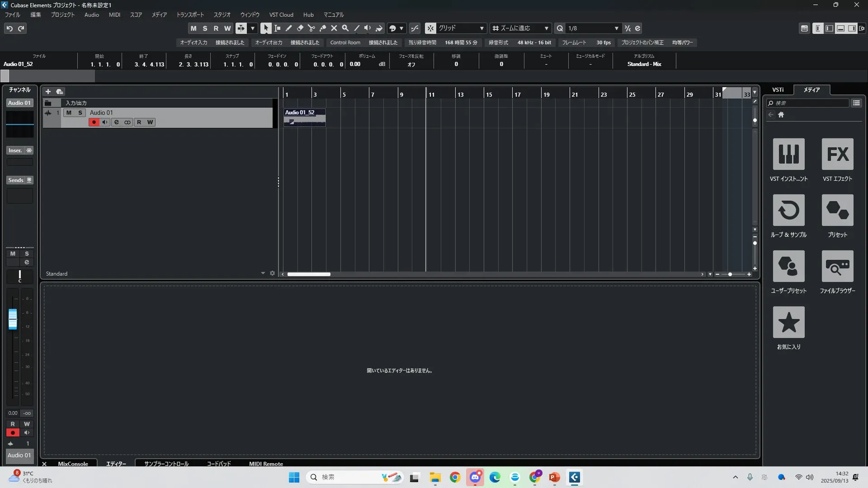
Task: Click the VSTi tab in right panel
Action: 778,89
